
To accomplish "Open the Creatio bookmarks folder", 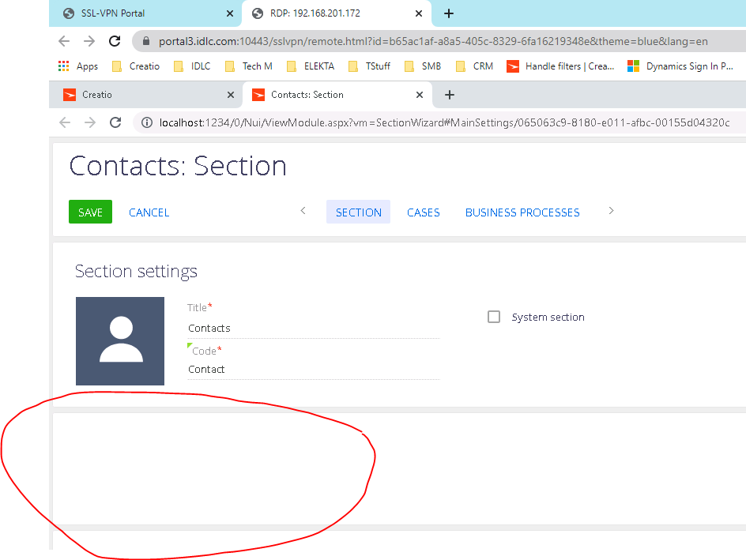I will 136,66.
